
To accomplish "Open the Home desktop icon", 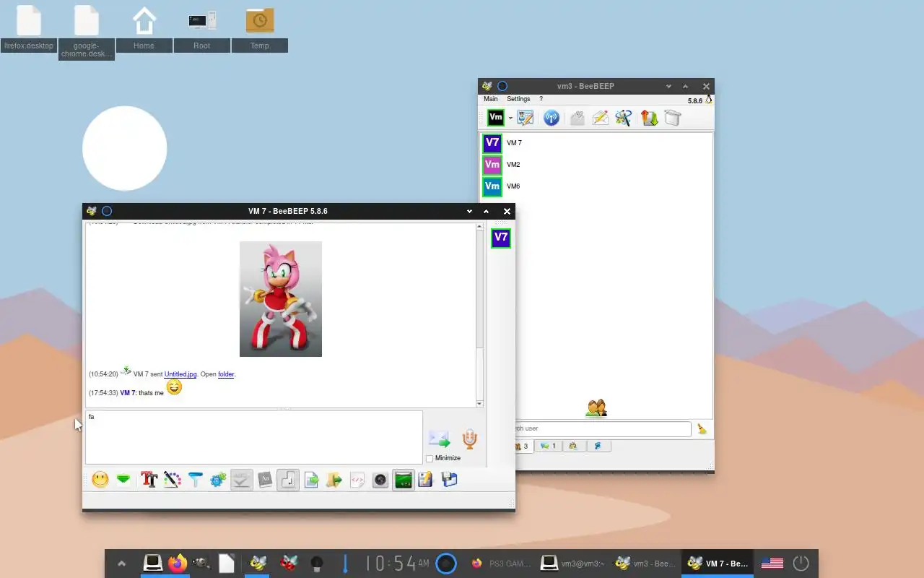I will click(x=144, y=30).
